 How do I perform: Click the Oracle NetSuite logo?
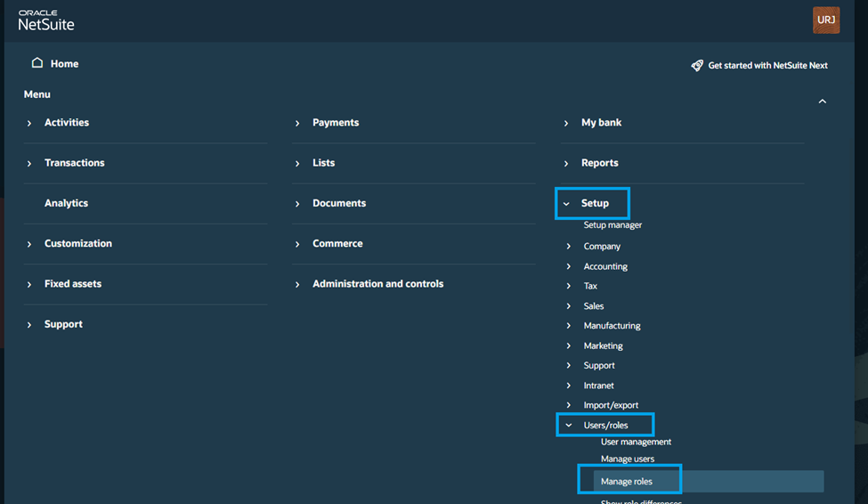pyautogui.click(x=46, y=20)
